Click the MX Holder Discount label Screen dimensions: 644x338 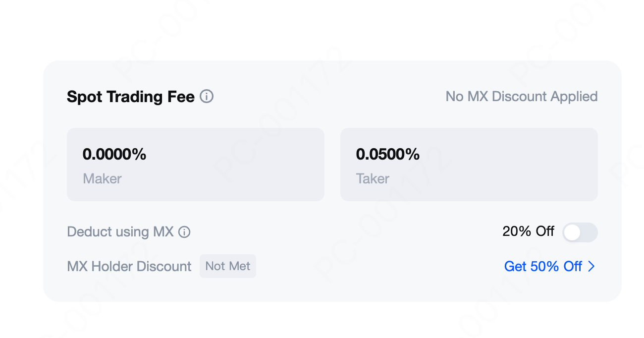click(x=129, y=267)
